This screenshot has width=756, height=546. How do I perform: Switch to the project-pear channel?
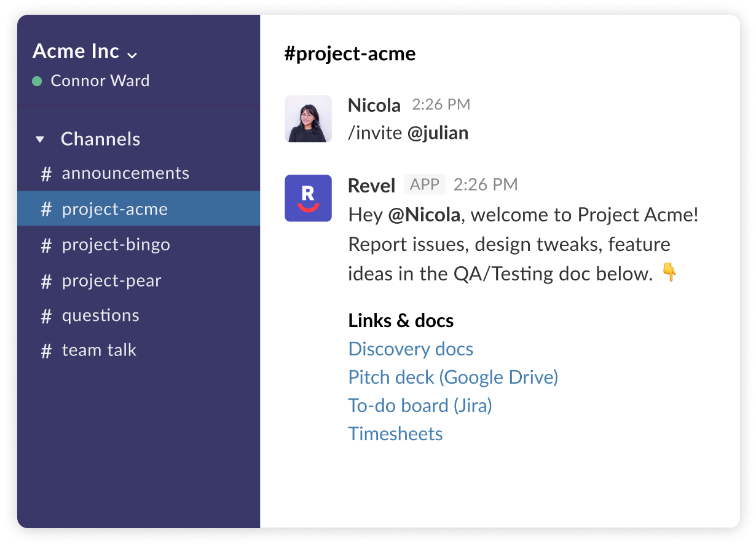(111, 280)
